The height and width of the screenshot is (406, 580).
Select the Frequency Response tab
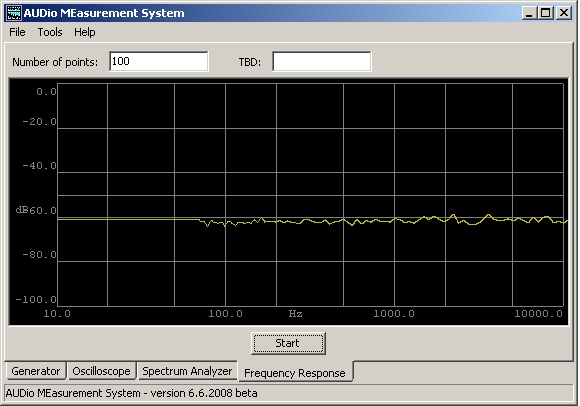coord(295,373)
